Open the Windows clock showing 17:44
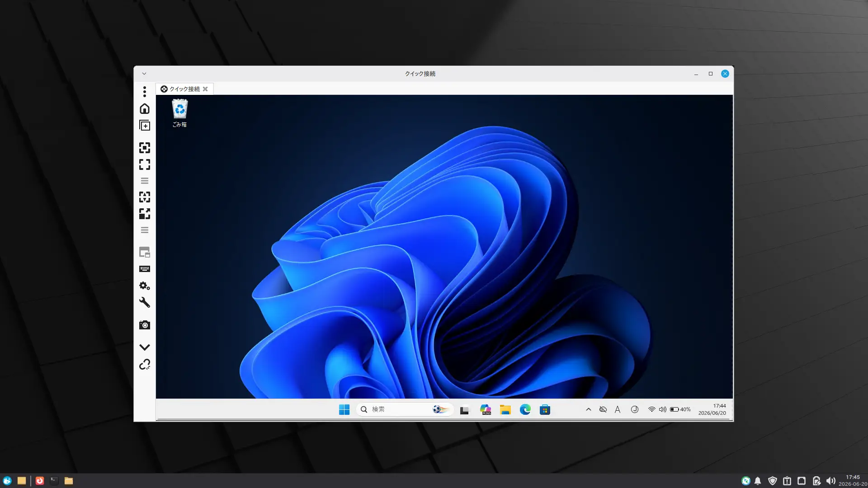Image resolution: width=868 pixels, height=488 pixels. click(x=712, y=409)
